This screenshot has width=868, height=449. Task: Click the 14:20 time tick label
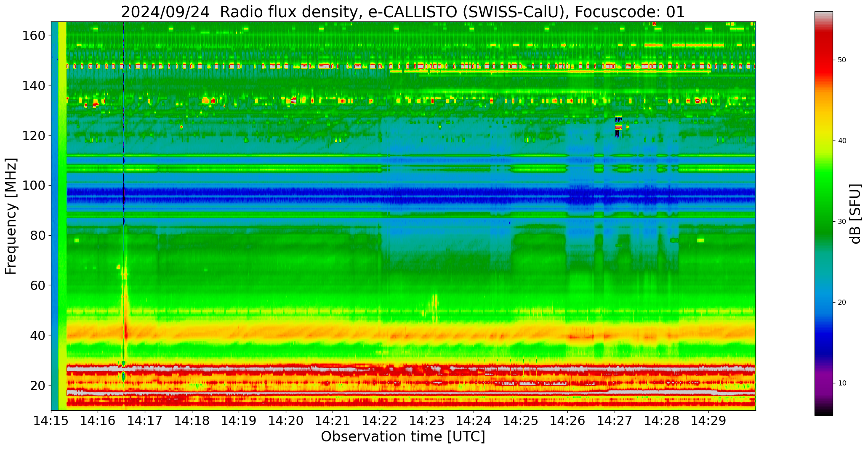(286, 420)
